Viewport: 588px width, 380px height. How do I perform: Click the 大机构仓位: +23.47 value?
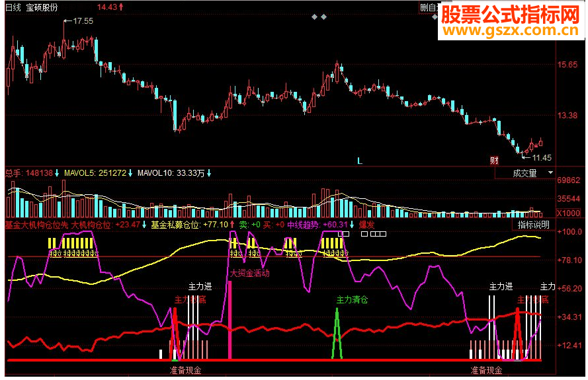coord(108,225)
